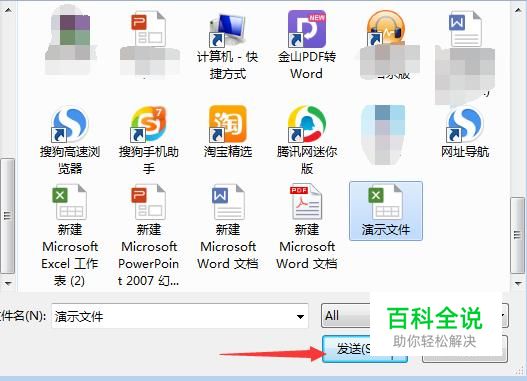Click left pane scrollbar up arrow
This screenshot has width=527, height=381.
pos(8,11)
